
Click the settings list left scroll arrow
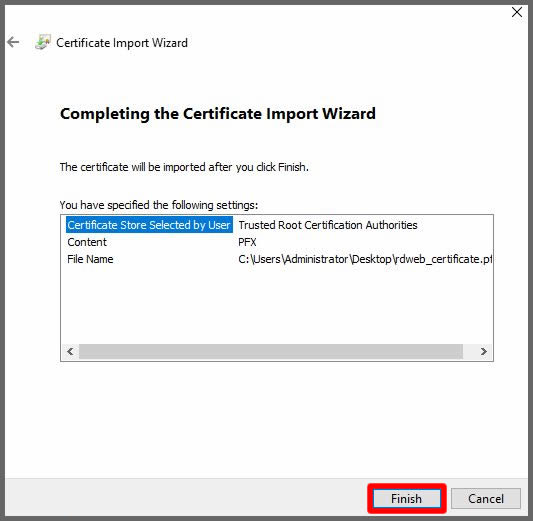[x=70, y=351]
